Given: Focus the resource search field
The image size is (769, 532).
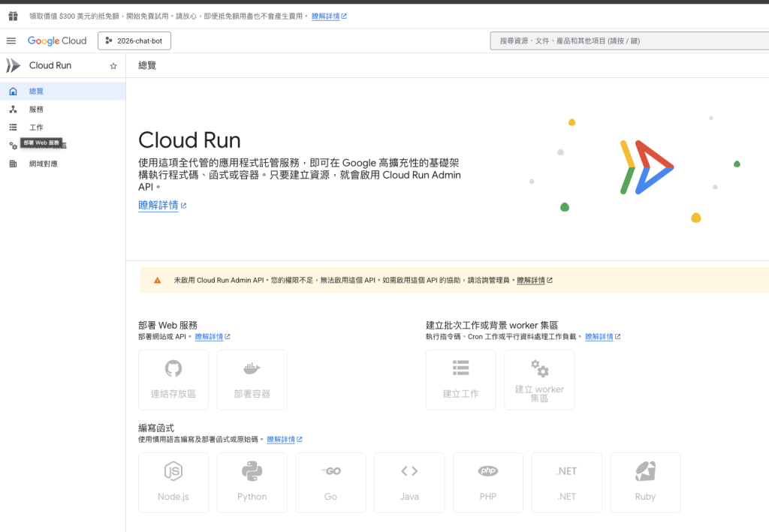Looking at the screenshot, I should (629, 41).
